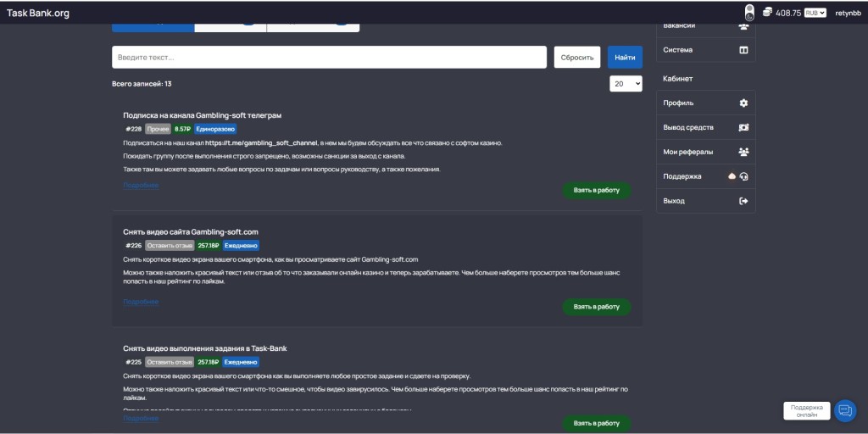The image size is (868, 434).
Task: Click Оставить отзыв tag on task #226
Action: 170,245
